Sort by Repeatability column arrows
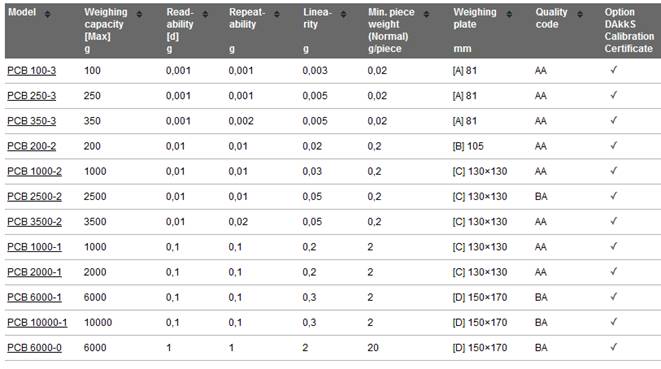This screenshot has height=369, width=661. [277, 14]
